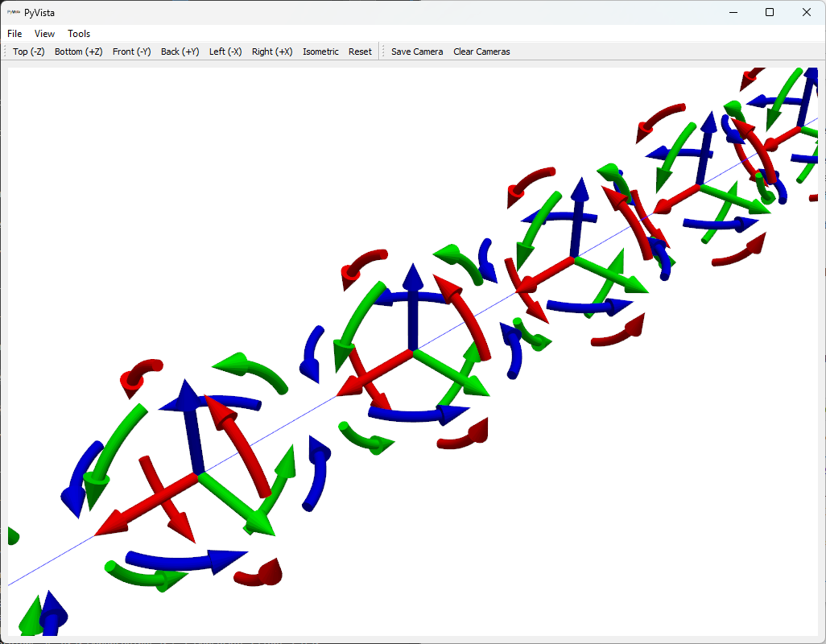Open the View menu
Screen dimensions: 826x644
(x=45, y=34)
